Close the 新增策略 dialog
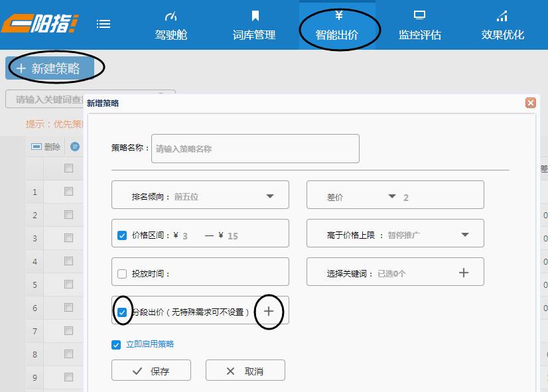Image resolution: width=548 pixels, height=392 pixels. click(530, 103)
